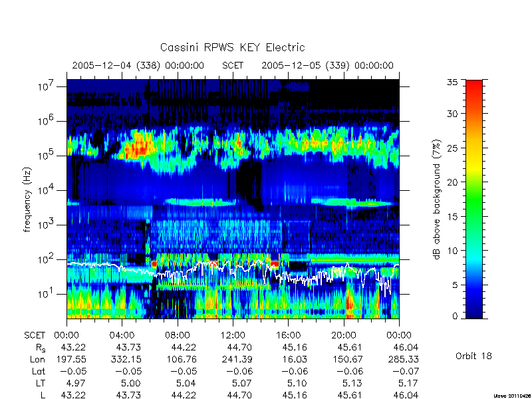This screenshot has height=399, width=532.
Task: Click the LT row header
Action: click(41, 384)
